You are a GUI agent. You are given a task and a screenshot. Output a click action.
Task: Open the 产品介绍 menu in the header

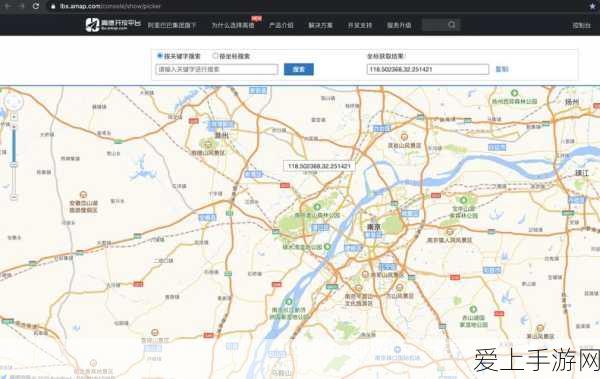pyautogui.click(x=281, y=25)
